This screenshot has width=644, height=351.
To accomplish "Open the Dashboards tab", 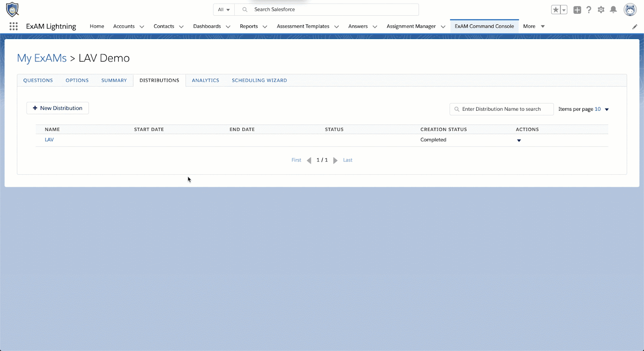I will click(207, 26).
